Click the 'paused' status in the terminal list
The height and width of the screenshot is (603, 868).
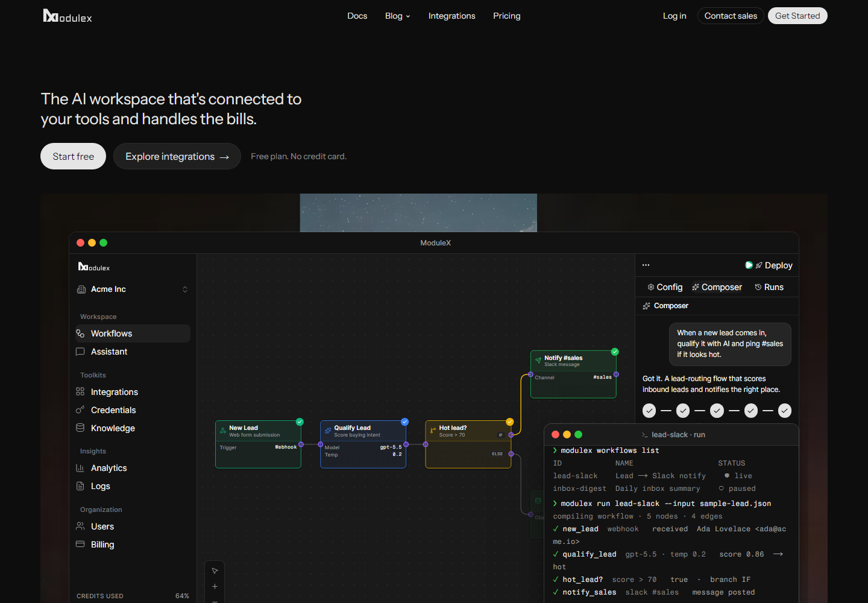737,488
